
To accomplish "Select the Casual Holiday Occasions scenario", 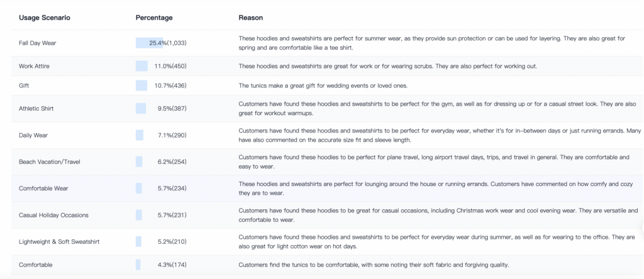I will 53,215.
